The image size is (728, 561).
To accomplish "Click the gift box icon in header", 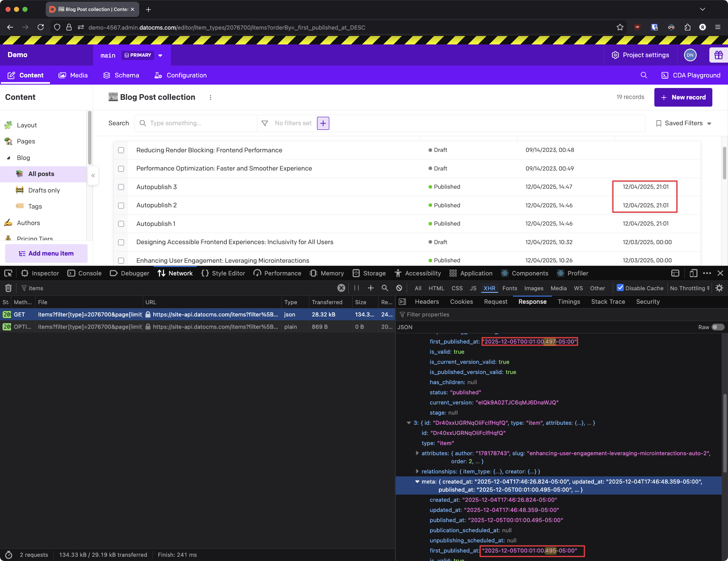I will (718, 55).
